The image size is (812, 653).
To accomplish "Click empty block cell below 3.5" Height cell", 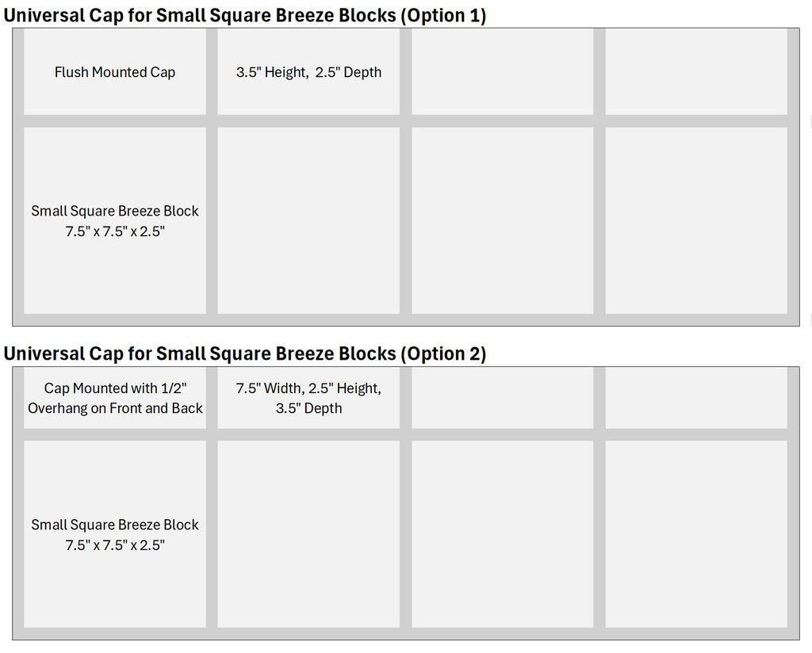I will pos(308,221).
